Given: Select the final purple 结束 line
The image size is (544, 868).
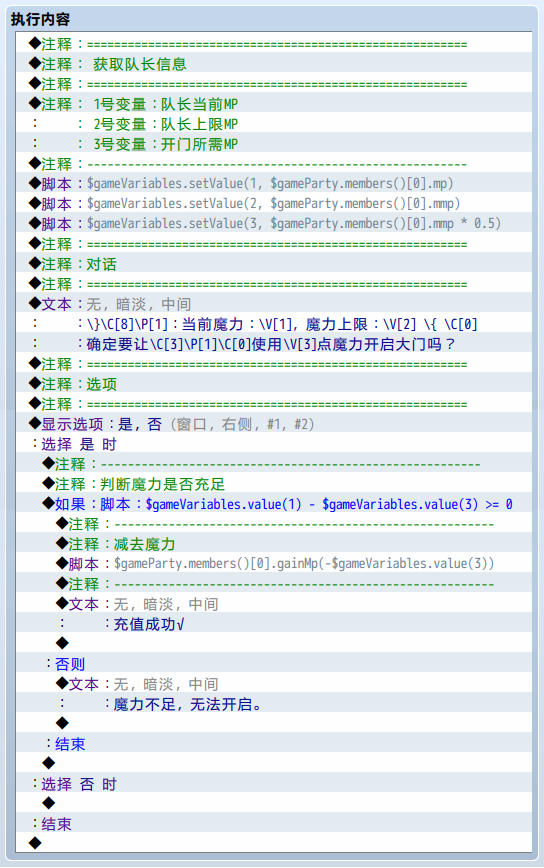Looking at the screenshot, I should point(274,824).
